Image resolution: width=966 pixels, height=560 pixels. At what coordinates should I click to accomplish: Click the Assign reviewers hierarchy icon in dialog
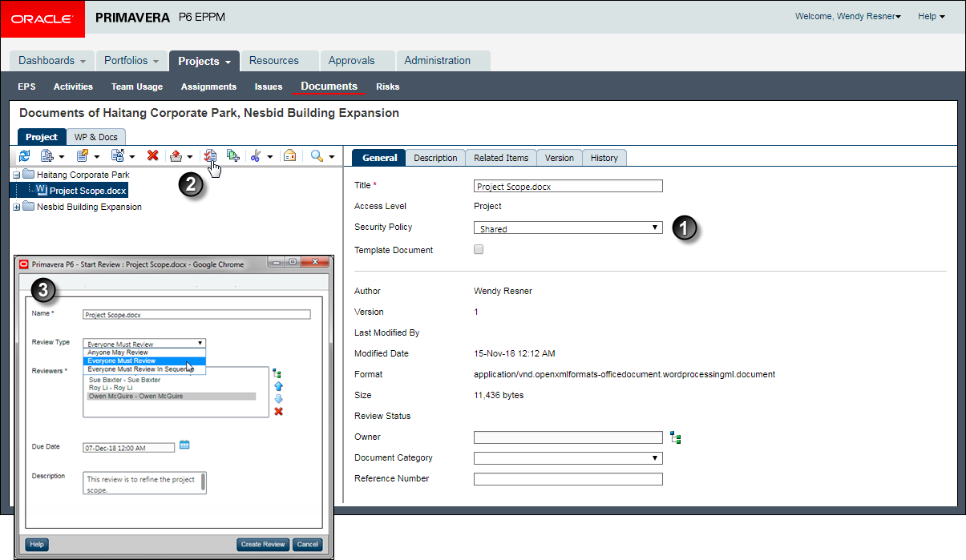[277, 373]
